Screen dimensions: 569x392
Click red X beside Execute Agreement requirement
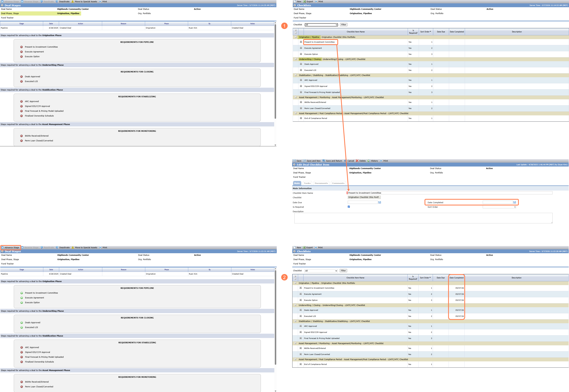(21, 52)
